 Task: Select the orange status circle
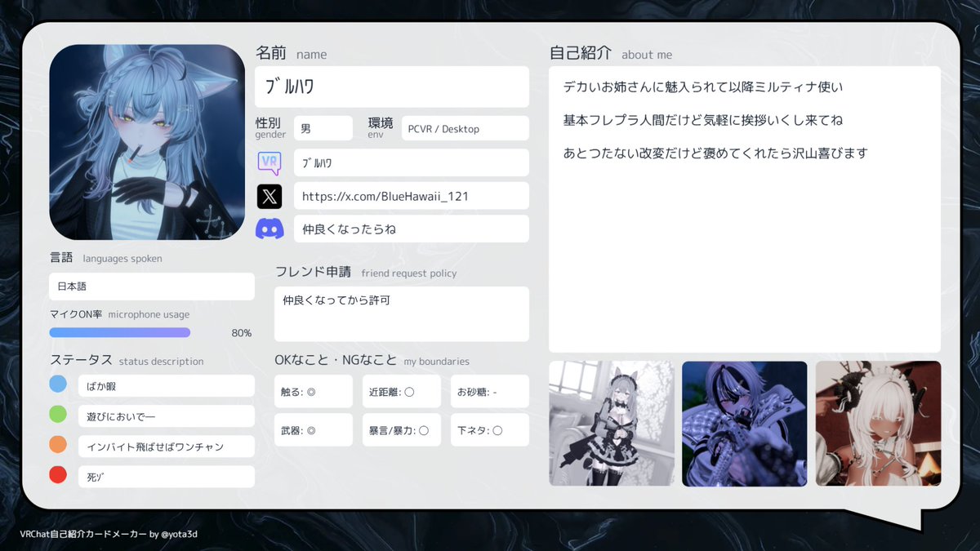pos(58,444)
